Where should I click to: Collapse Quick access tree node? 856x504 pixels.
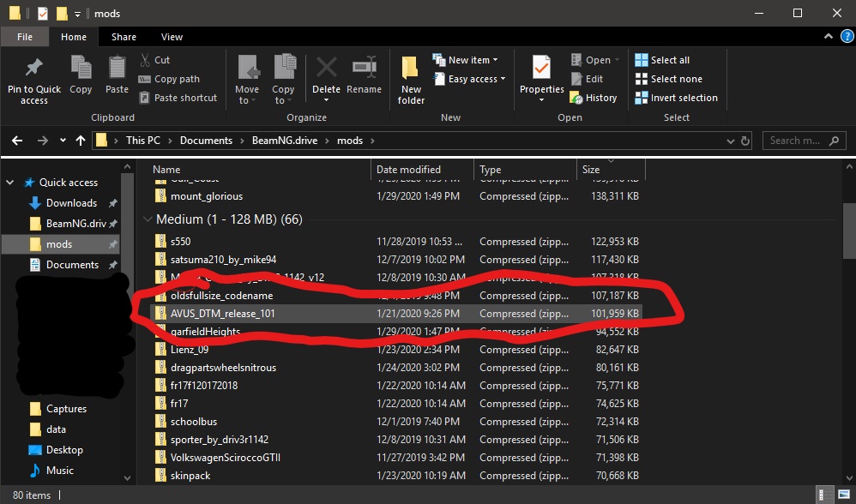tap(9, 183)
